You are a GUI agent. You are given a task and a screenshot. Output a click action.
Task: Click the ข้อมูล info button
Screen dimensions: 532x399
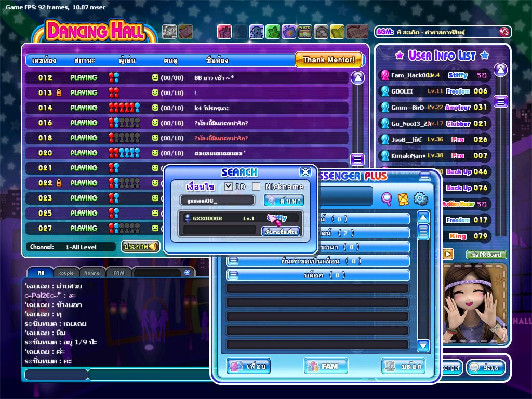[486, 367]
